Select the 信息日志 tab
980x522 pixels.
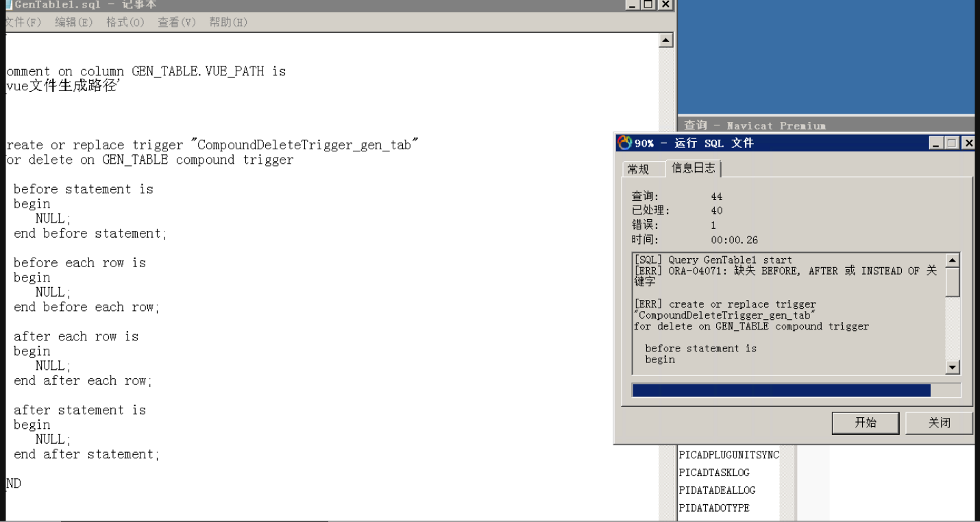click(693, 169)
